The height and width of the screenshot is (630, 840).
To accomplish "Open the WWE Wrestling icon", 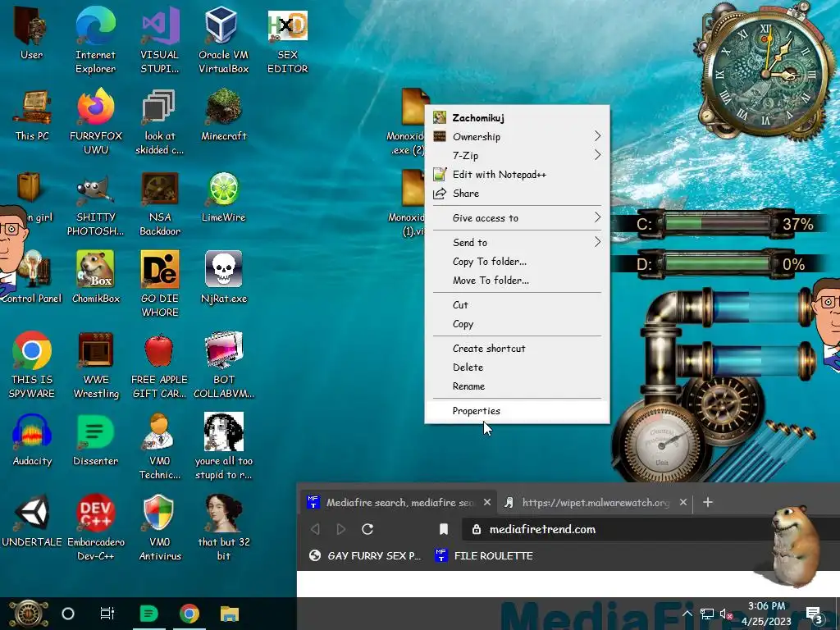I will pos(95,351).
